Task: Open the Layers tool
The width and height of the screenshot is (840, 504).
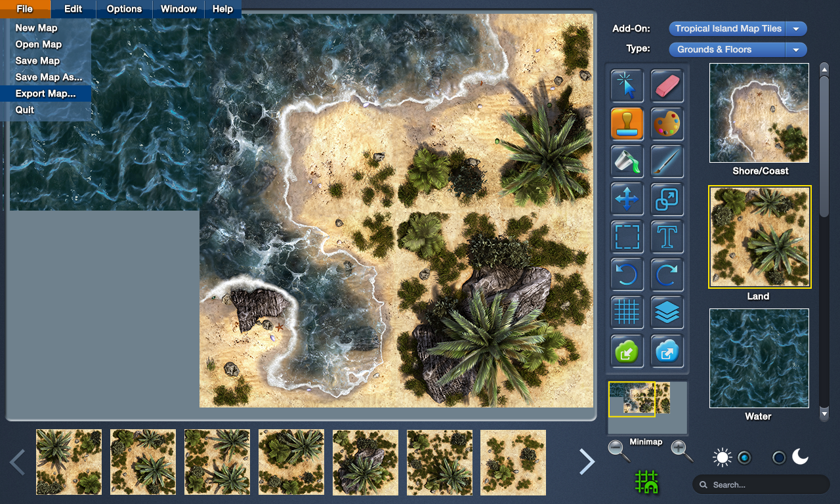Action: 667,312
